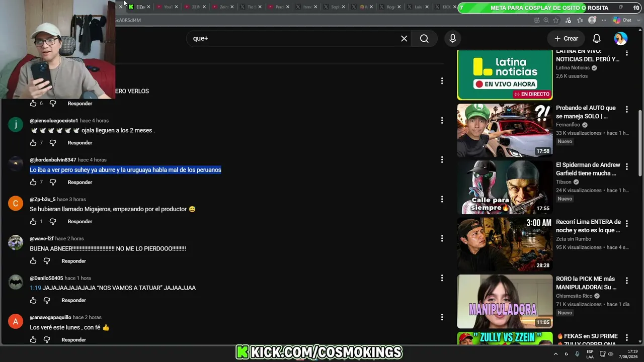Open 'Probando el AUTO que se maneja SOLO' video

586,112
